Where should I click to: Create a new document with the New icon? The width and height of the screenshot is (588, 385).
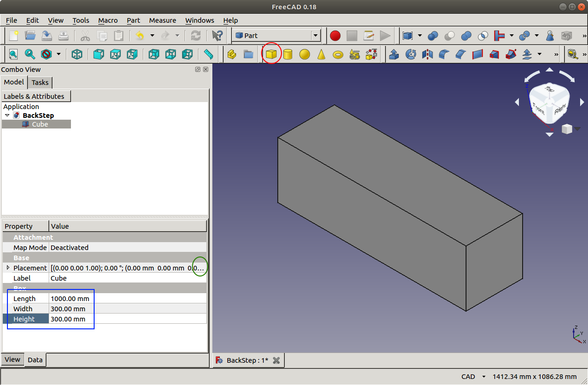click(x=14, y=36)
